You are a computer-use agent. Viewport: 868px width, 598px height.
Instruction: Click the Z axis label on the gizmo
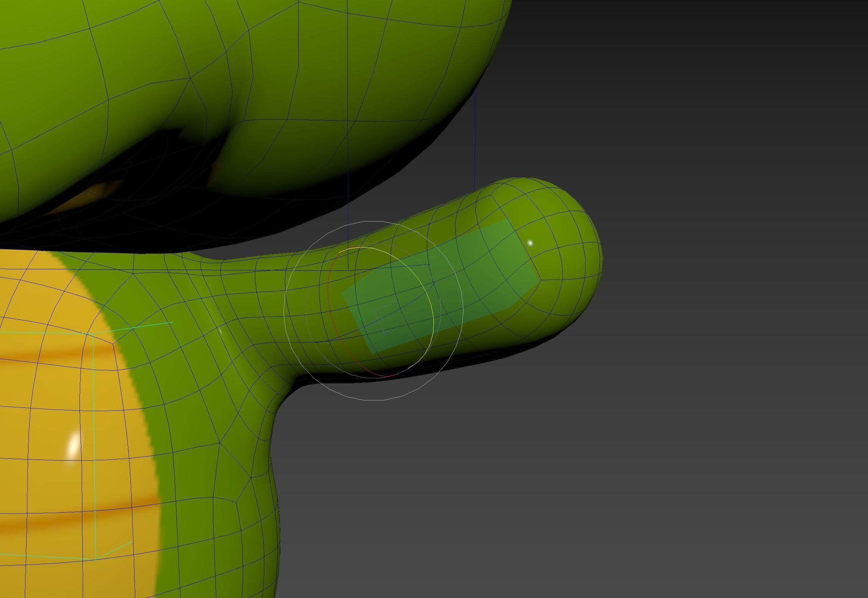[386, 333]
